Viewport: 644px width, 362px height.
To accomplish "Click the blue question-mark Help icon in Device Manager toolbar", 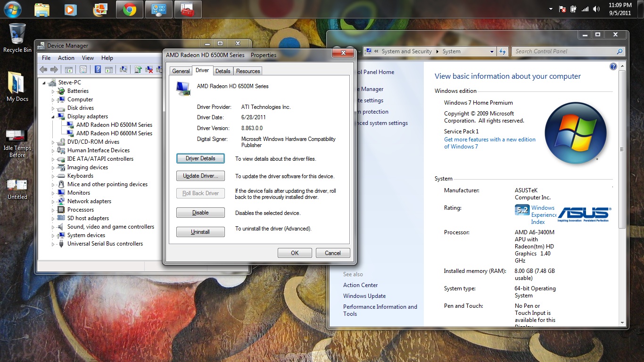I will 98,69.
